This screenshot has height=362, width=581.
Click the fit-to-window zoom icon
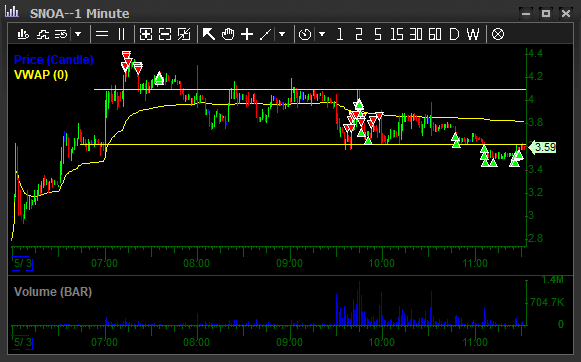pos(184,34)
